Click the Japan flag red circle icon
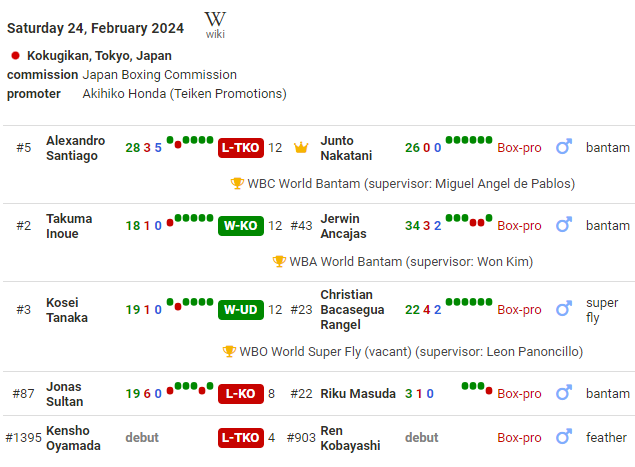This screenshot has height=467, width=635. (15, 56)
